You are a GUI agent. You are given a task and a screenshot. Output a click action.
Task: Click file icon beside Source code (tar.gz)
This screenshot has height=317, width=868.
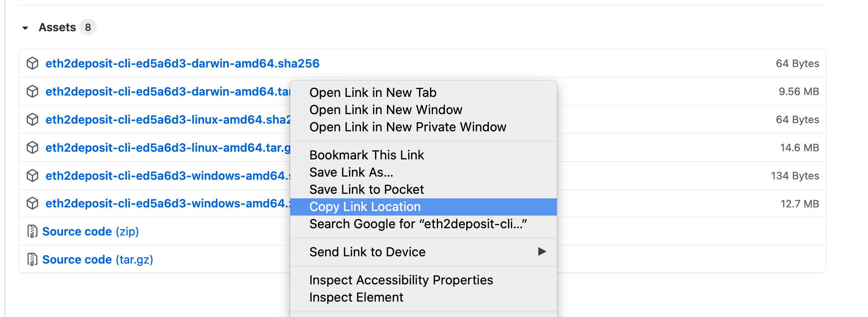pyautogui.click(x=32, y=259)
